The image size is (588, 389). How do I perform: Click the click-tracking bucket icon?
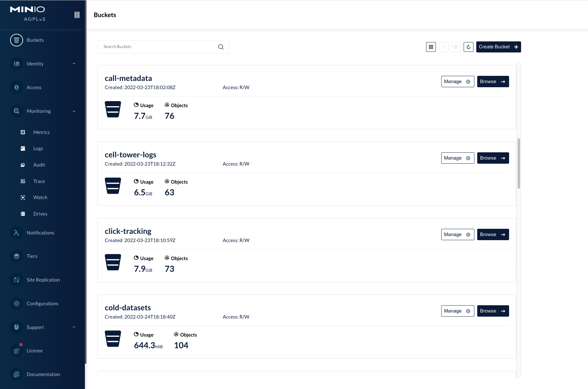[x=113, y=262]
